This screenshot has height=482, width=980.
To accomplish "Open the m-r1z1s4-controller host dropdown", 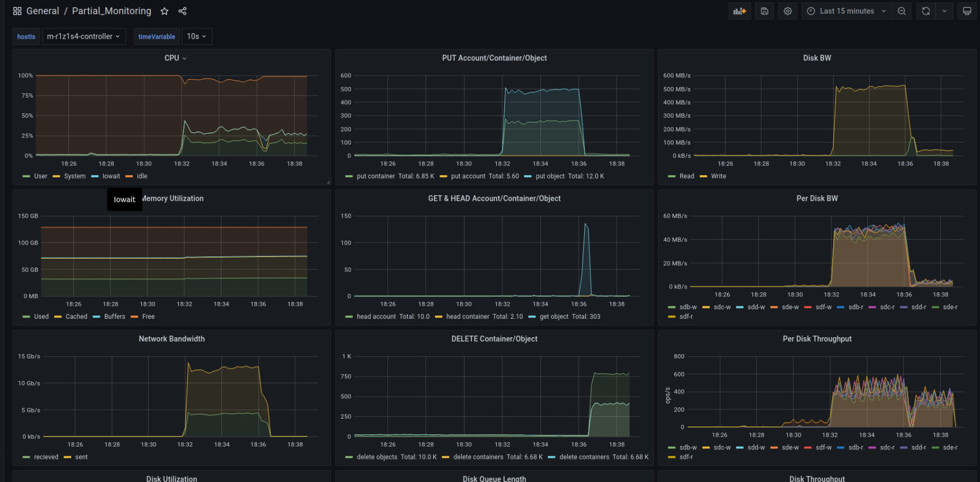I will click(84, 36).
